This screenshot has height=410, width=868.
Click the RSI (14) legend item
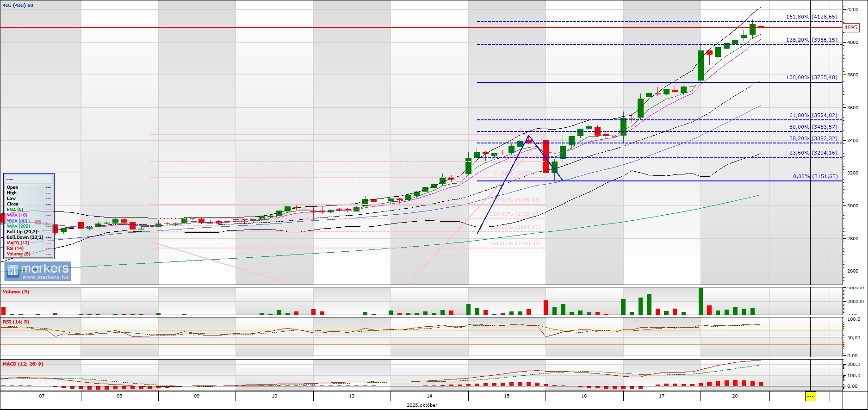15,248
